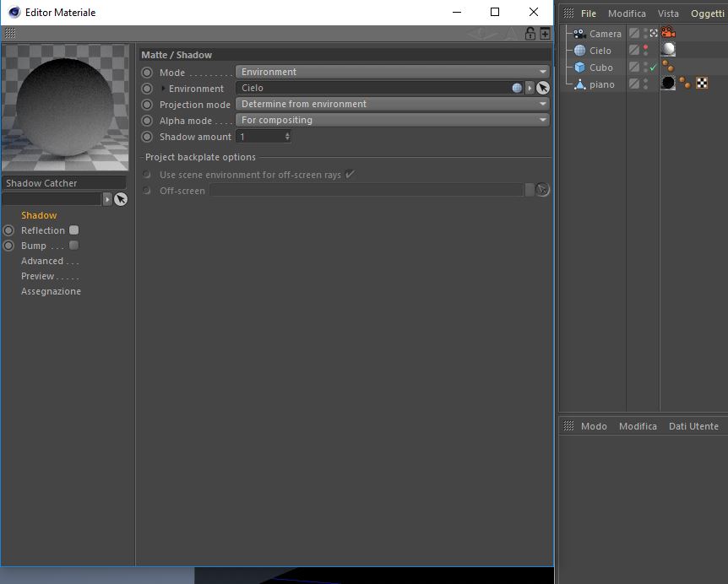Viewport: 728px width, 584px height.
Task: Click the Shadow amount value field
Action: tap(260, 137)
